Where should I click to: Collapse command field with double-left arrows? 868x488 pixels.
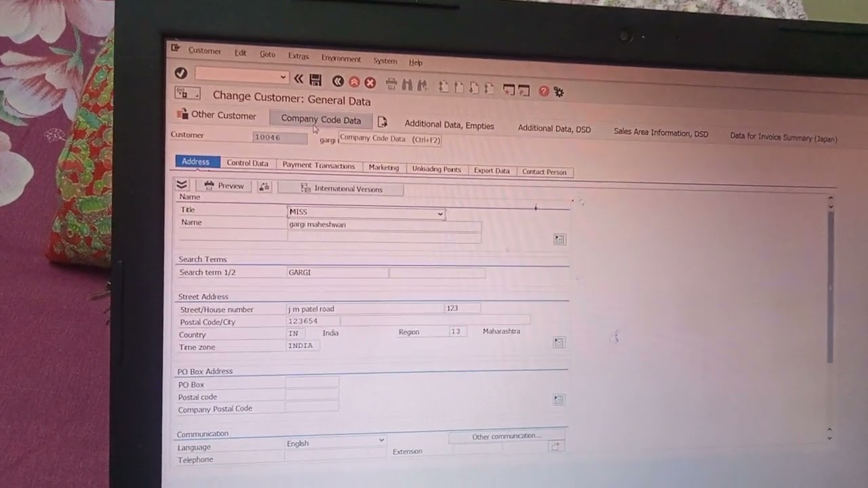pos(298,79)
